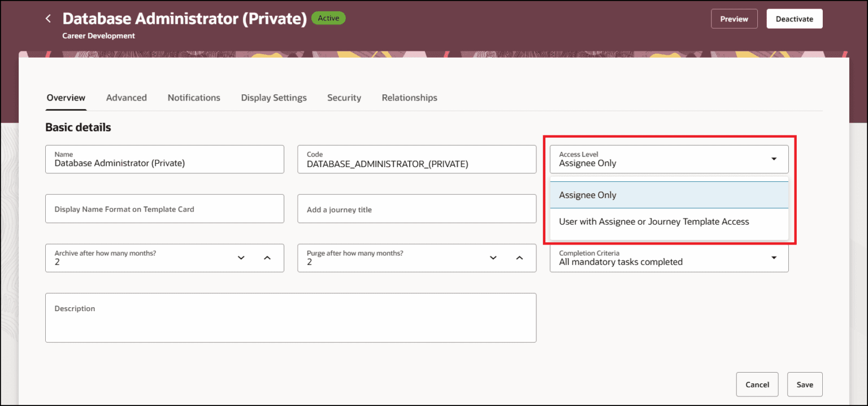Switch to the Advanced tab
The image size is (868, 406).
coord(126,97)
